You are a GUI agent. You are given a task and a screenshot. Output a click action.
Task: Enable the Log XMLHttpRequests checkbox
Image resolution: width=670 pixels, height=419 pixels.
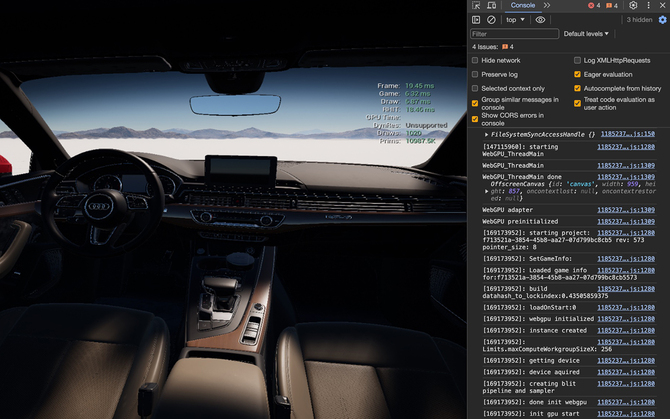tap(577, 60)
